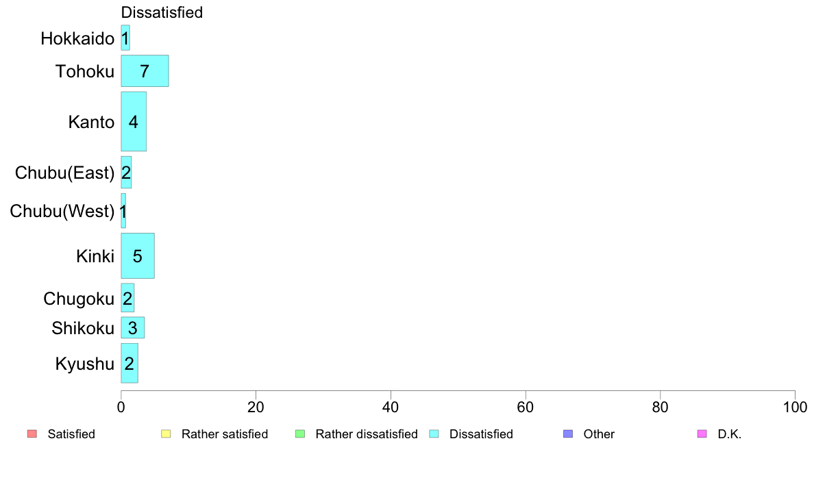Screen dimensions: 814x504
Task: Select the Kinki bar showing 5
Action: coord(138,255)
